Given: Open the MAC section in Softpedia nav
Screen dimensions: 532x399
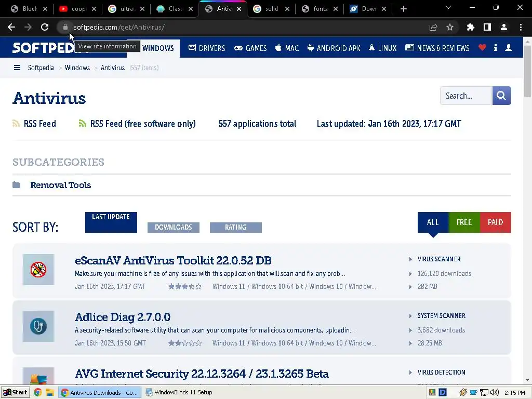Looking at the screenshot, I should coord(287,48).
